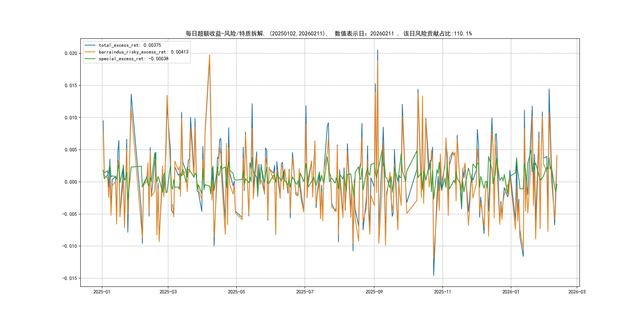Click the -0.005 y-axis tick label
This screenshot has width=644, height=322.
[x=70, y=214]
